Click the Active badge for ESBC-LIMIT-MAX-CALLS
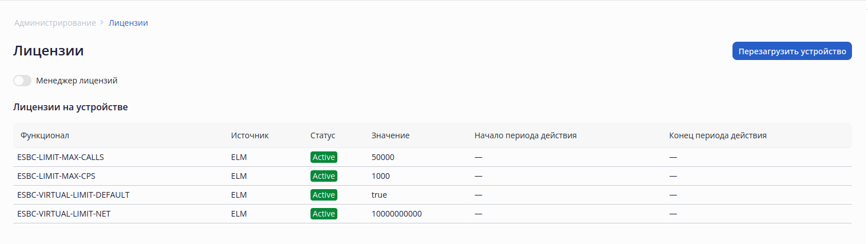This screenshot has height=244, width=868. point(324,157)
